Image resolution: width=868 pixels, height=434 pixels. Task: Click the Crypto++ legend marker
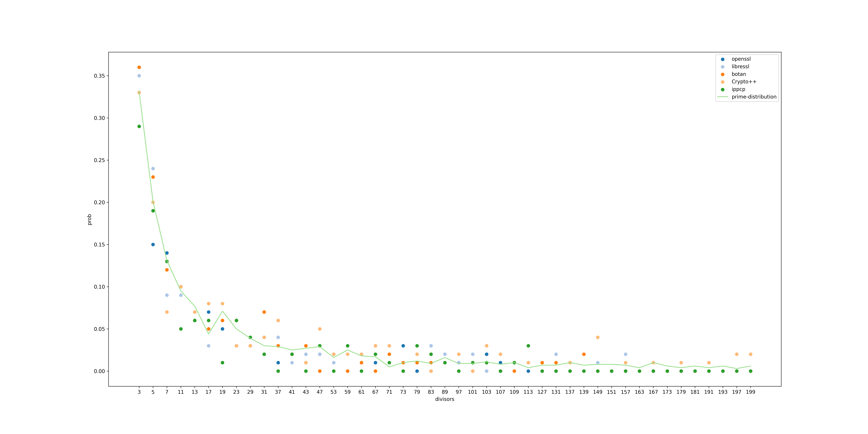(722, 82)
